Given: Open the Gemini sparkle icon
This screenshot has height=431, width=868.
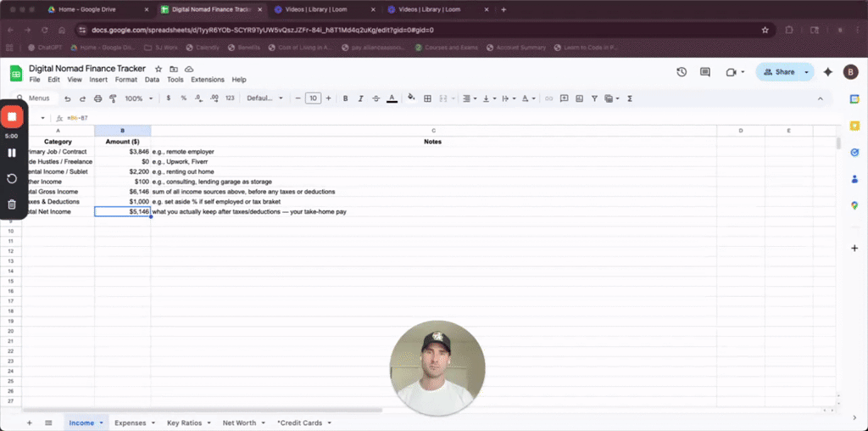Looking at the screenshot, I should (x=828, y=72).
